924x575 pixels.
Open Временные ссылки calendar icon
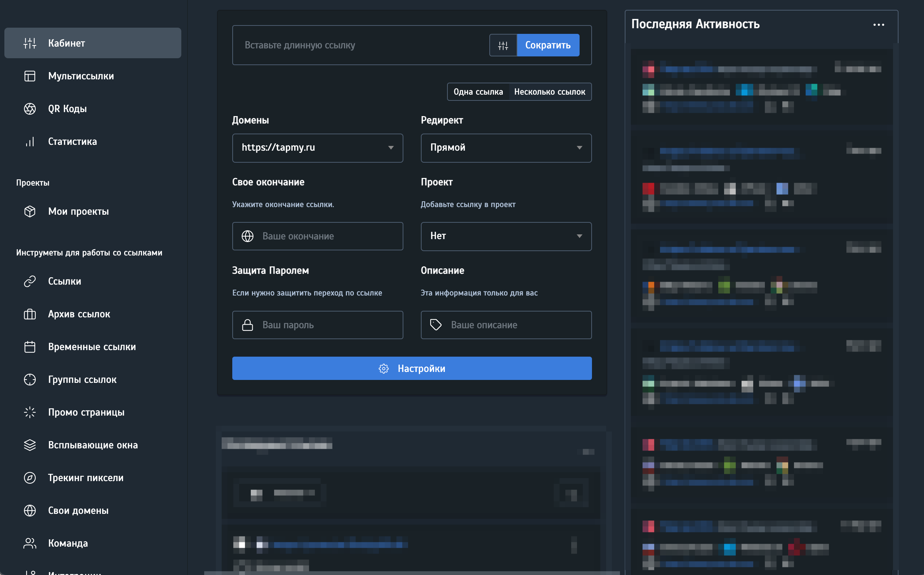30,347
